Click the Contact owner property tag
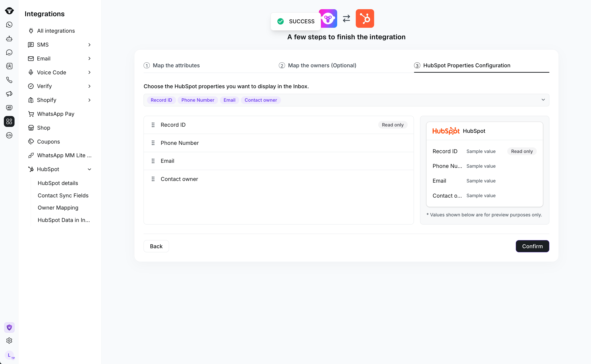The width and height of the screenshot is (591, 364). click(x=261, y=100)
